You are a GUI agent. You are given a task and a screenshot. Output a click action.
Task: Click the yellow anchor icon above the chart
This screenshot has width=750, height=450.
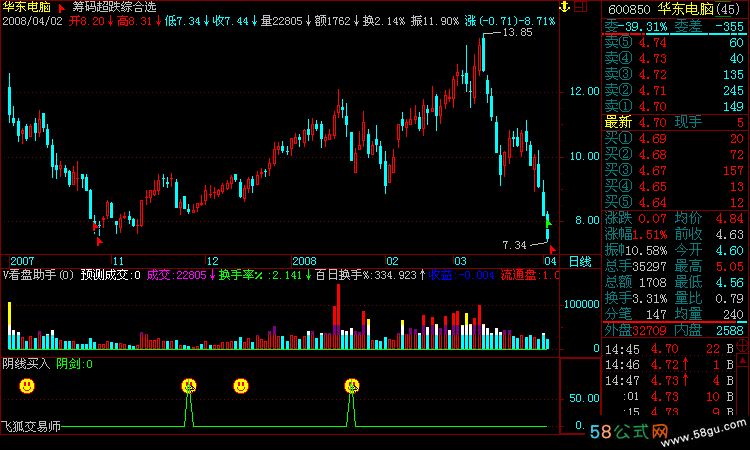(564, 7)
